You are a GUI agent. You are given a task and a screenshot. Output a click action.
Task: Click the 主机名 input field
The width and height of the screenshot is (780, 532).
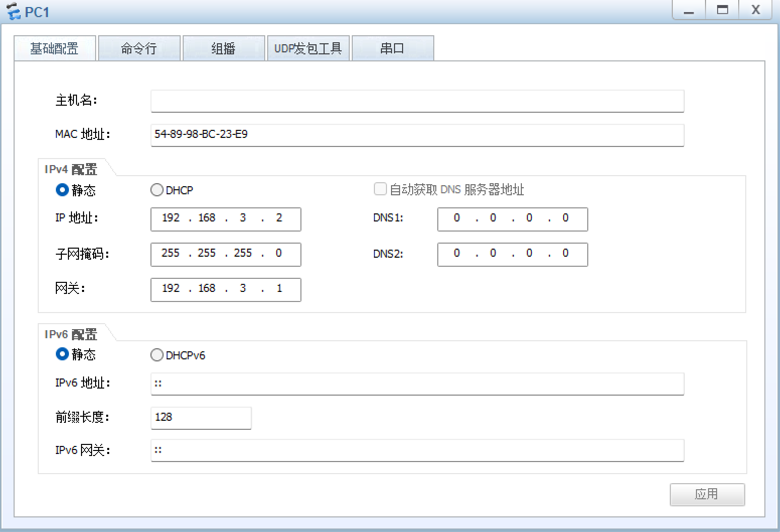click(417, 101)
